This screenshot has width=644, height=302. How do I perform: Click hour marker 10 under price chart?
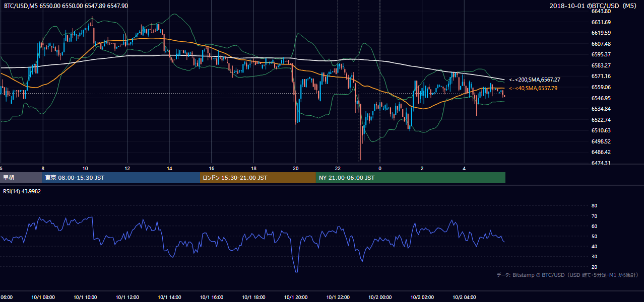click(x=85, y=169)
